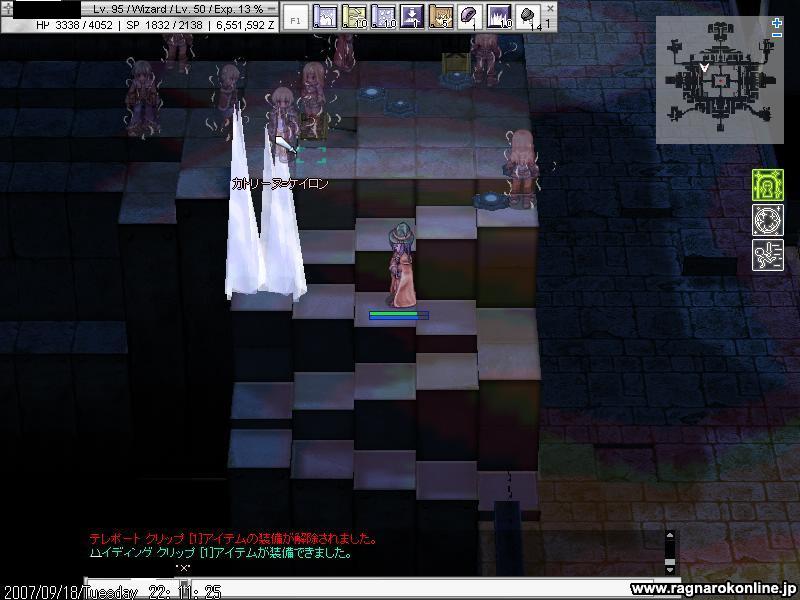Zoom out the minimap with minus button

click(x=777, y=35)
